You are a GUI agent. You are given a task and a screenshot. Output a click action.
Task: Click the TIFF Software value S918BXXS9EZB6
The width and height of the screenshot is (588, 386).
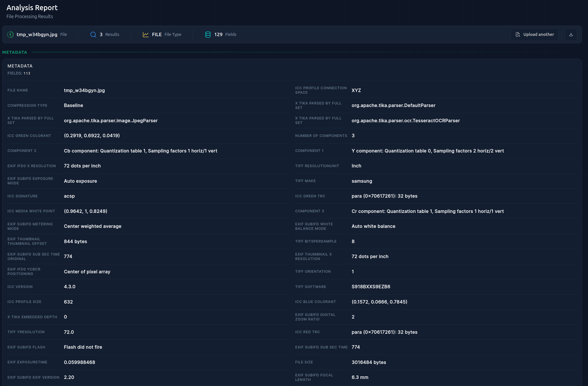[x=371, y=287]
